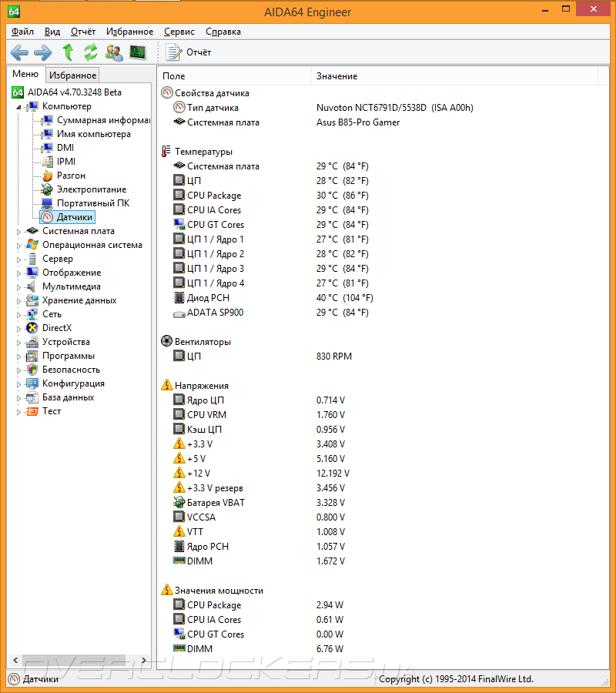Click the Датчики status bar icon

tap(14, 679)
